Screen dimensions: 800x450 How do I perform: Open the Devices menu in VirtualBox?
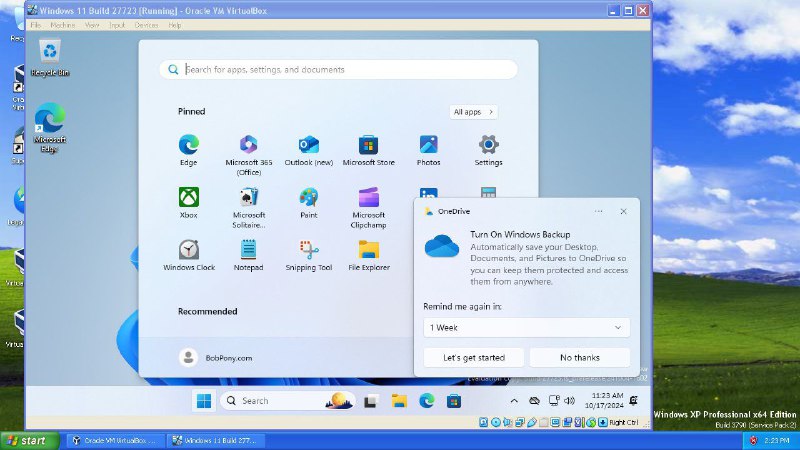tap(146, 25)
